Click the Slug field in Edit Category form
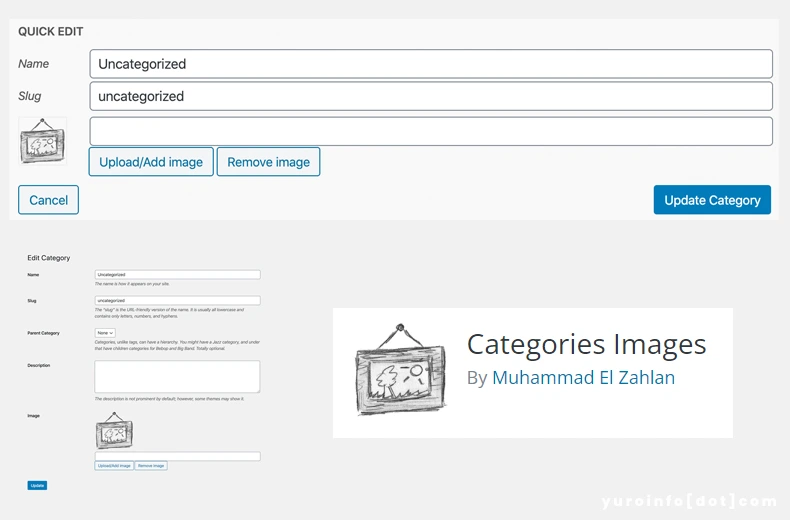Image resolution: width=790 pixels, height=520 pixels. click(x=177, y=300)
